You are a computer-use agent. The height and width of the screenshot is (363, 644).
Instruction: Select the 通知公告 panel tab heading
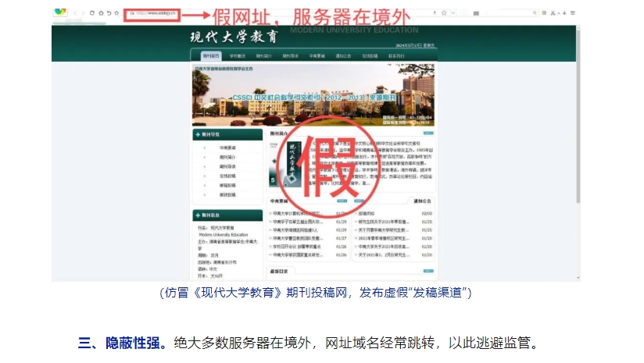coord(422,201)
